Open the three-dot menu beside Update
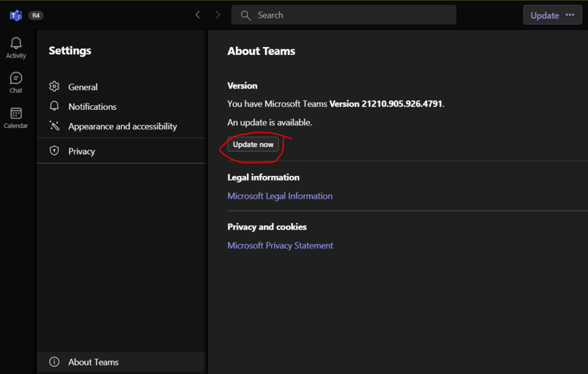This screenshot has height=374, width=588. pyautogui.click(x=570, y=15)
